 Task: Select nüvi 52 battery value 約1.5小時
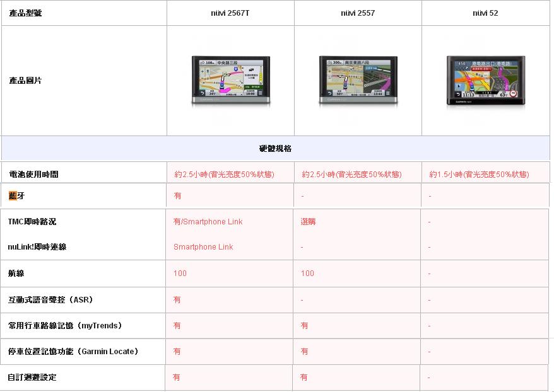click(479, 175)
